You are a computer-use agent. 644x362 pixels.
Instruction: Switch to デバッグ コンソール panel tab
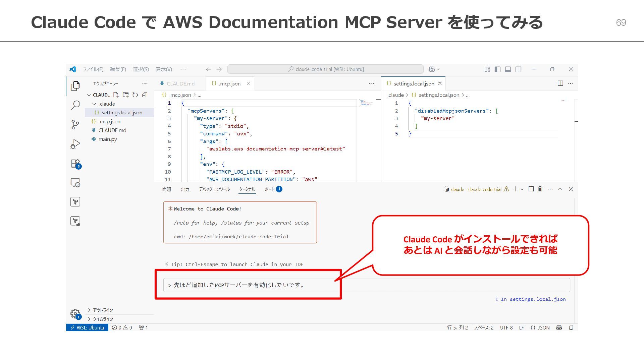214,189
